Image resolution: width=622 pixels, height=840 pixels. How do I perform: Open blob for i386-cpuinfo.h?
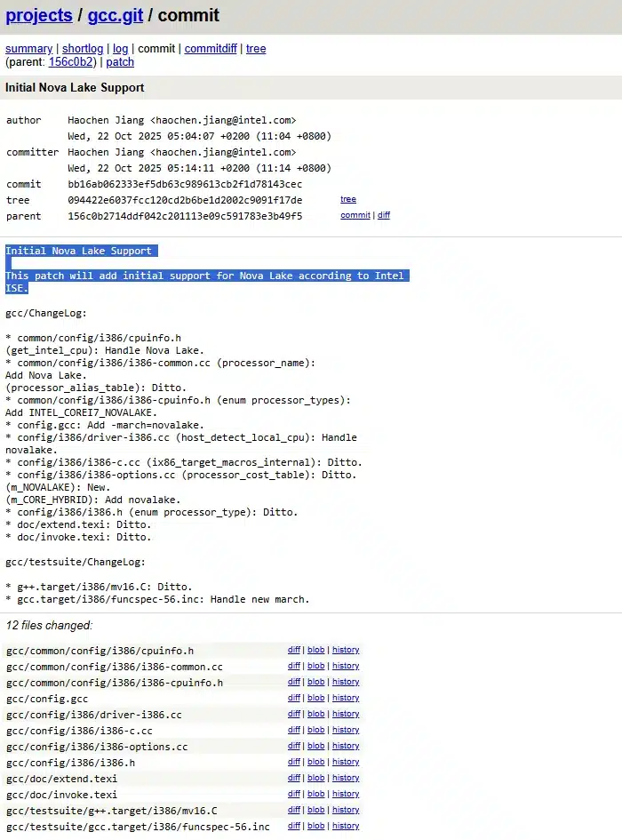pyautogui.click(x=315, y=682)
